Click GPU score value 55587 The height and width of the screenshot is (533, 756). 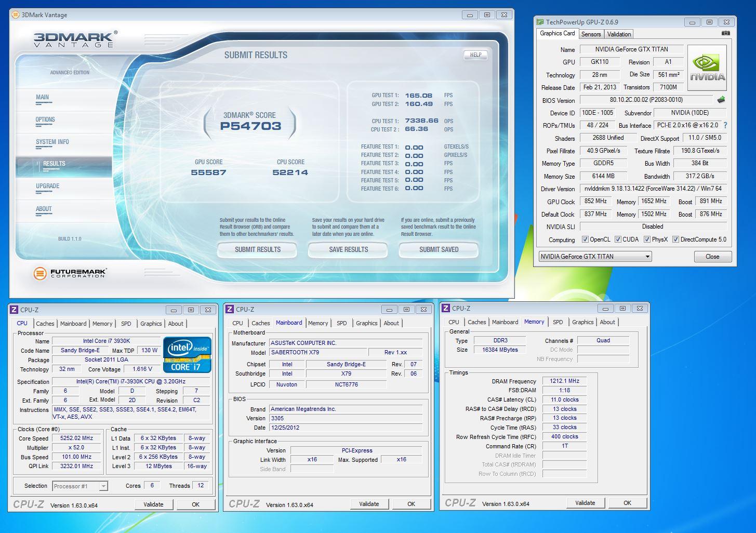[x=208, y=172]
